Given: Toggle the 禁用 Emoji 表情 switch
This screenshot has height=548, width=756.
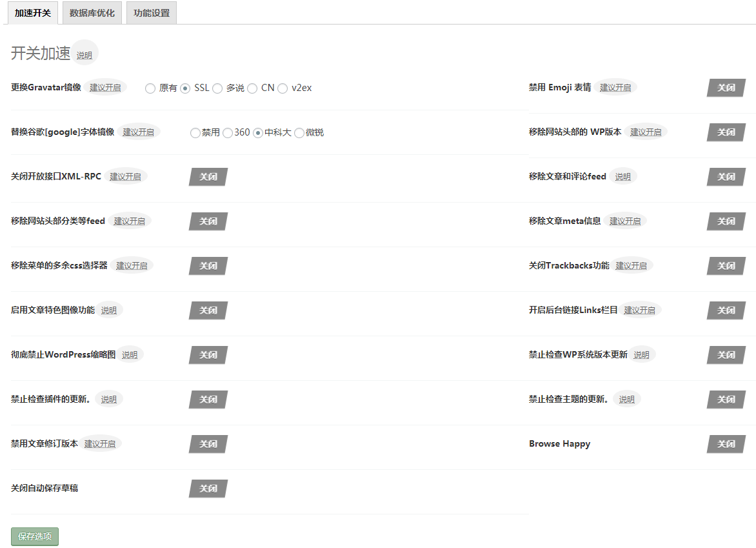Looking at the screenshot, I should click(x=726, y=88).
